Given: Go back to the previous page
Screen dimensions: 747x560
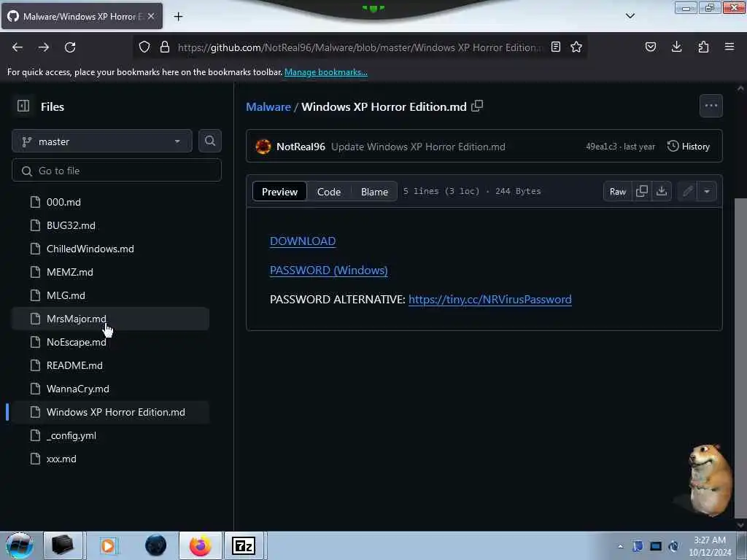Looking at the screenshot, I should tap(18, 47).
